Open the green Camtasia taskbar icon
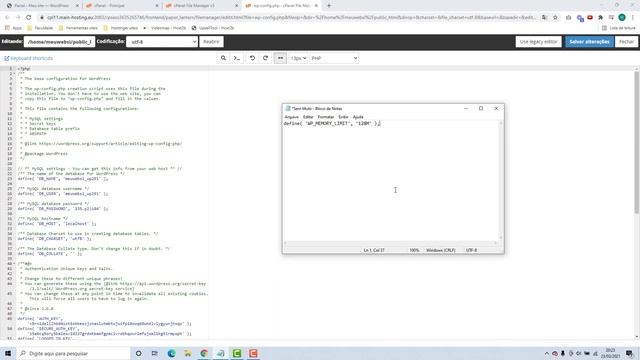 pos(237,353)
